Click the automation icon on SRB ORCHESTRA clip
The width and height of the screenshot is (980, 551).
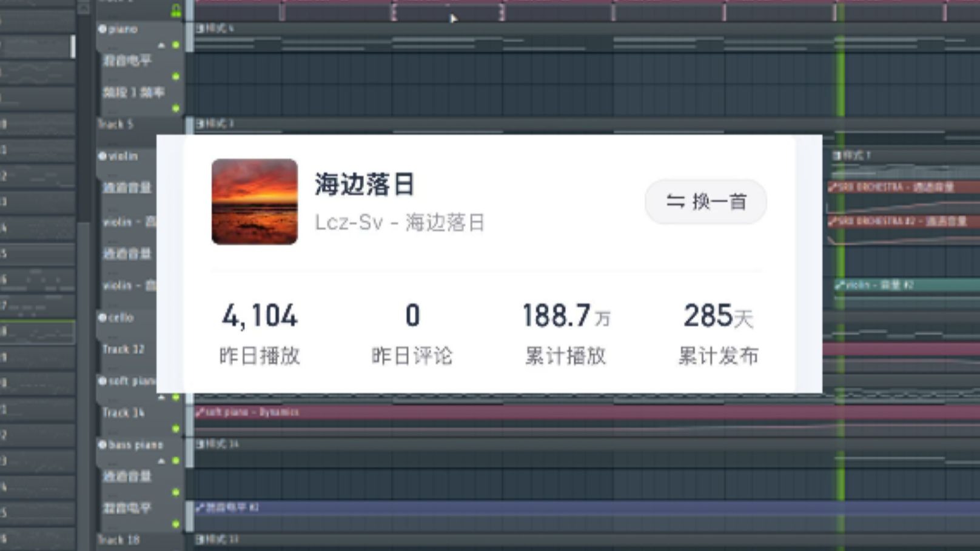(832, 188)
